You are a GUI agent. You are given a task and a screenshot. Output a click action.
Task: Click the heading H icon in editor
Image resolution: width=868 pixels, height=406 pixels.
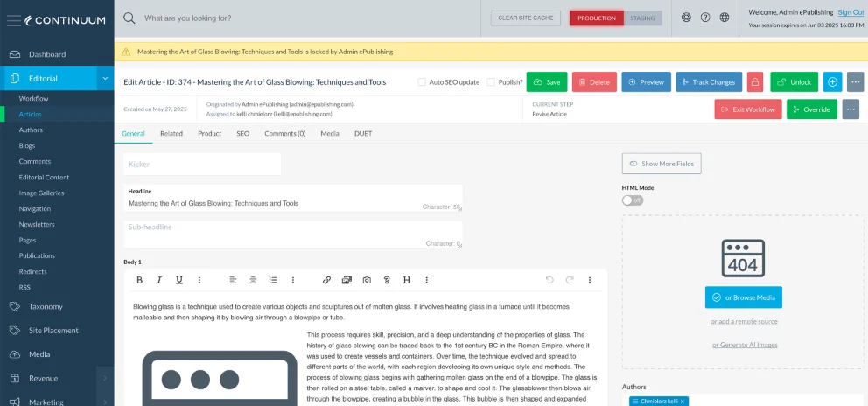407,280
